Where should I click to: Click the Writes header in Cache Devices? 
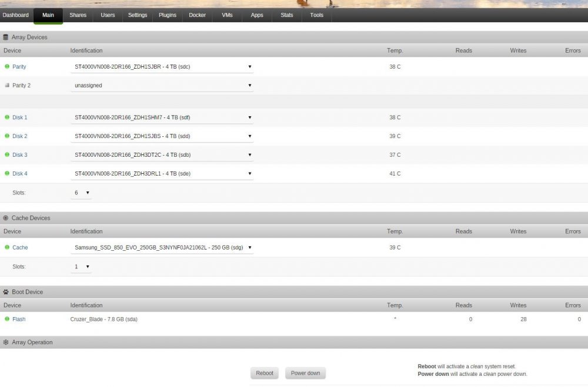[518, 231]
